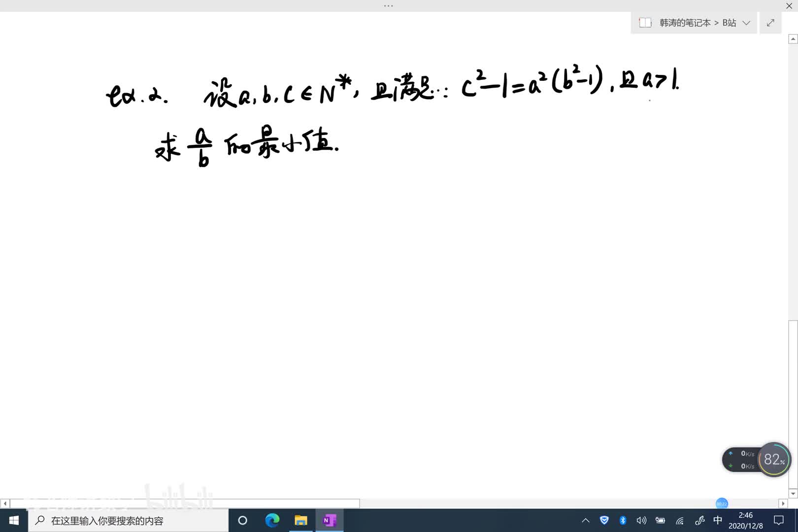
Task: Launch Microsoft Edge from the taskbar
Action: [x=272, y=520]
